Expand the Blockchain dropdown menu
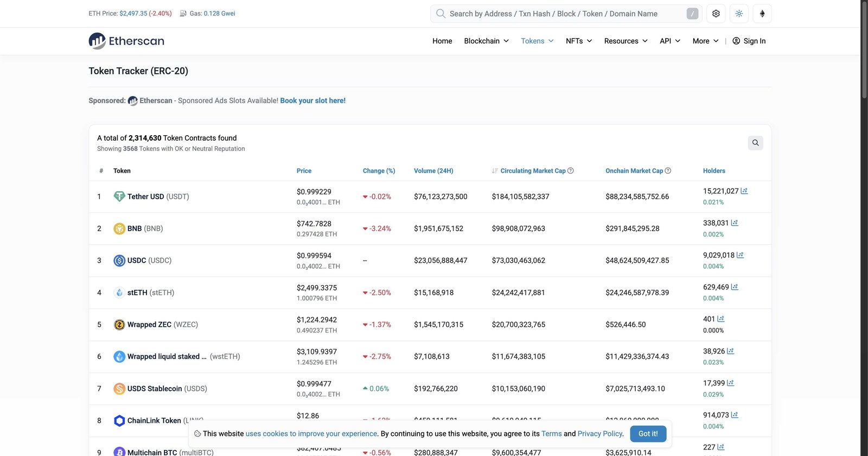868x456 pixels. [487, 41]
